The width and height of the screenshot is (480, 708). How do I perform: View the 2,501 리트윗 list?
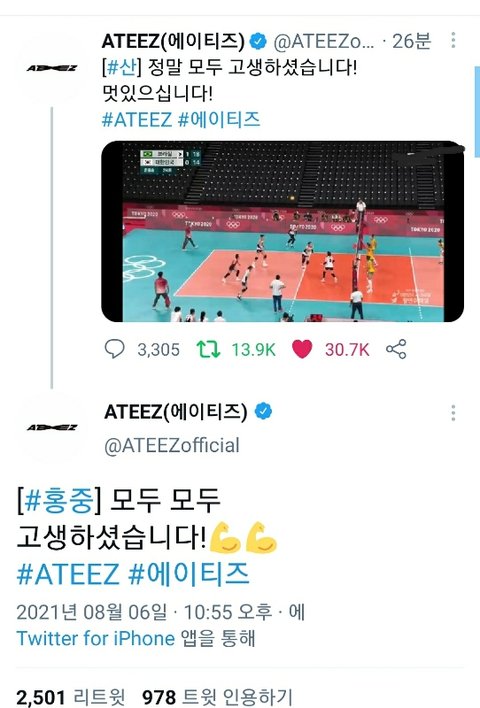(70, 697)
